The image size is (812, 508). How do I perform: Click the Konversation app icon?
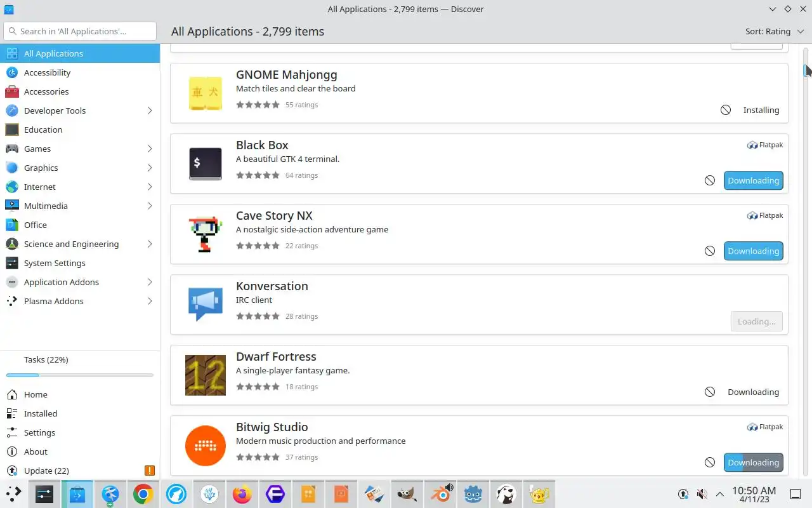tap(206, 304)
